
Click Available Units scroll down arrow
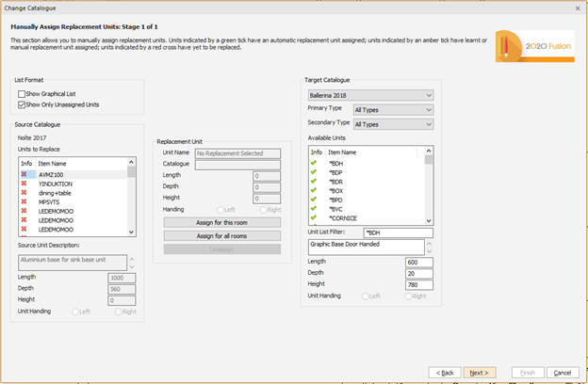(x=429, y=220)
